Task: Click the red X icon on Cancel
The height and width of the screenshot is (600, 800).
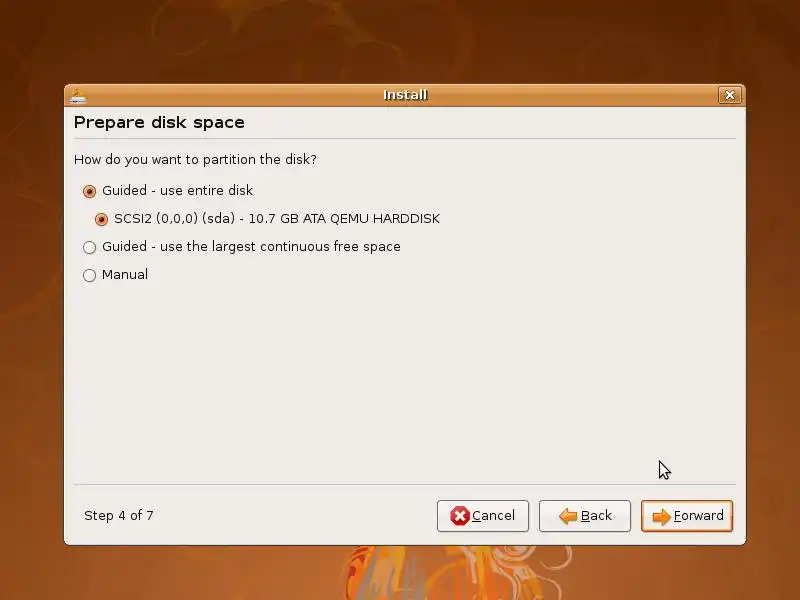Action: click(460, 516)
